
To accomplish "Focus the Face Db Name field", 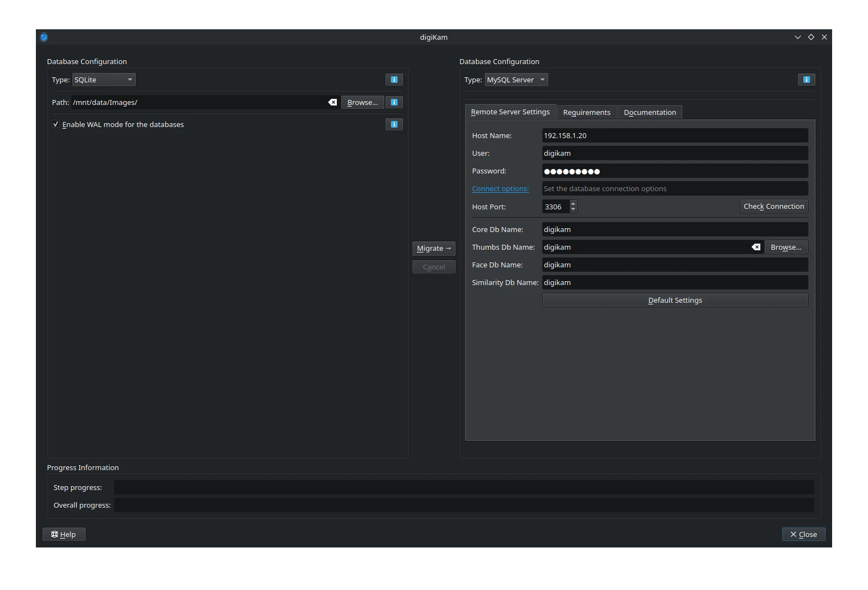I will 675,265.
